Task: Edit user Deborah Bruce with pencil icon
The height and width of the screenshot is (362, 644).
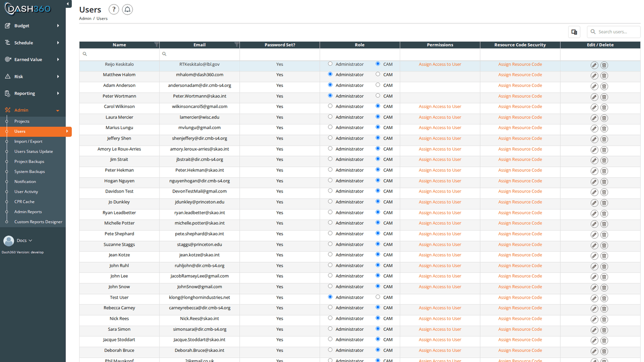Action: coord(594,351)
